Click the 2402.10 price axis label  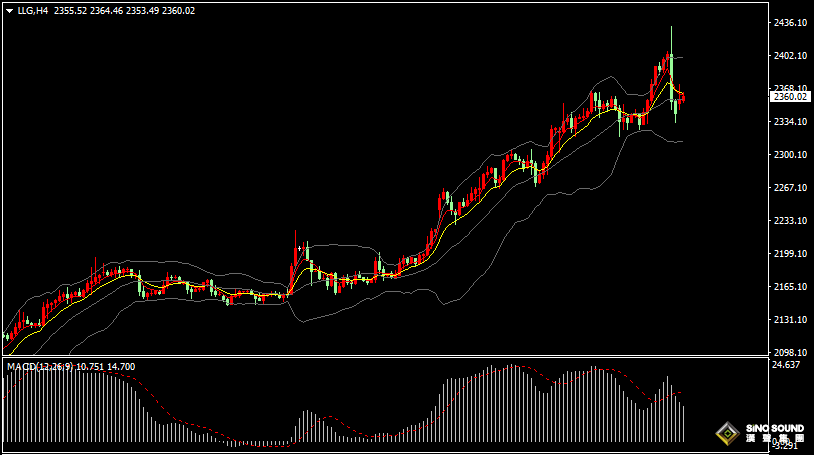[x=789, y=56]
